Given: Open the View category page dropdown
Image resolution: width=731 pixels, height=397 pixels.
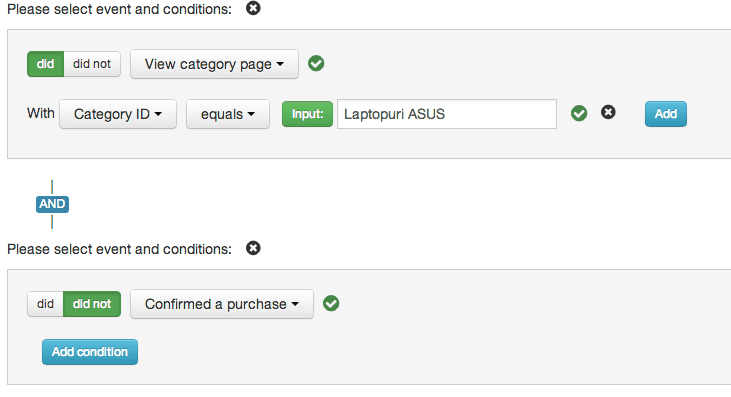Looking at the screenshot, I should pyautogui.click(x=214, y=64).
